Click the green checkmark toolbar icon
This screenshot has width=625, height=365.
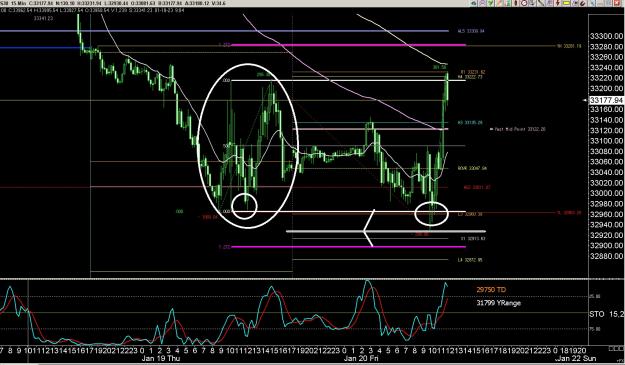tap(490, 3)
